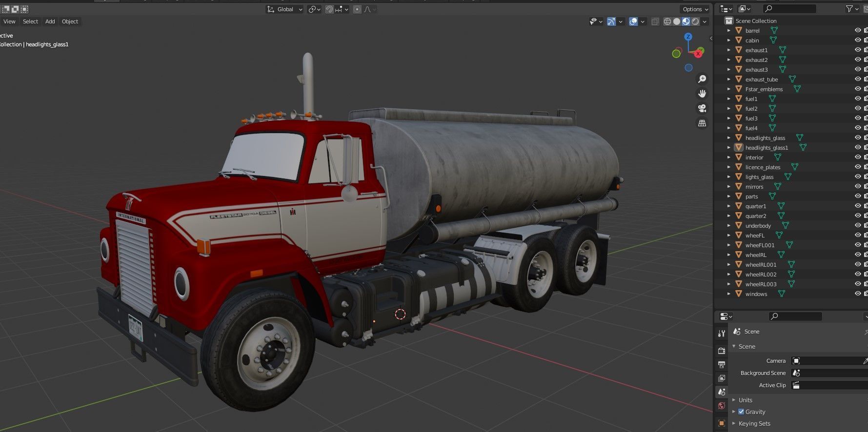Expand the cabin object

(x=729, y=40)
